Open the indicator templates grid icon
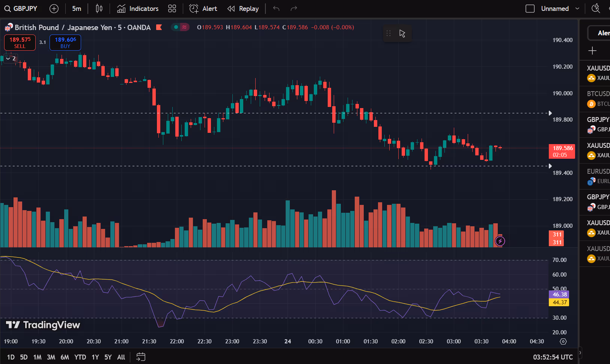This screenshot has width=610, height=364. pos(172,9)
